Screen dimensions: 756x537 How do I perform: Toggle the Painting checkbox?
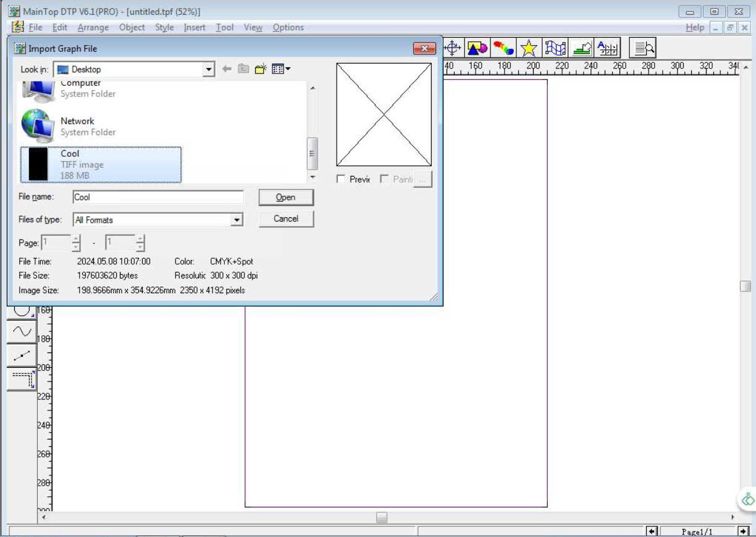point(384,179)
